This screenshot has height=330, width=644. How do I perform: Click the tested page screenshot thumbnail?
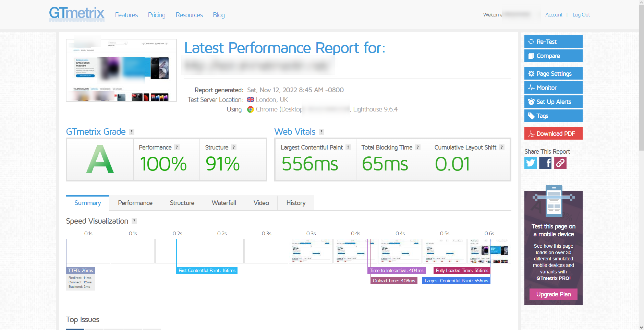click(x=121, y=70)
